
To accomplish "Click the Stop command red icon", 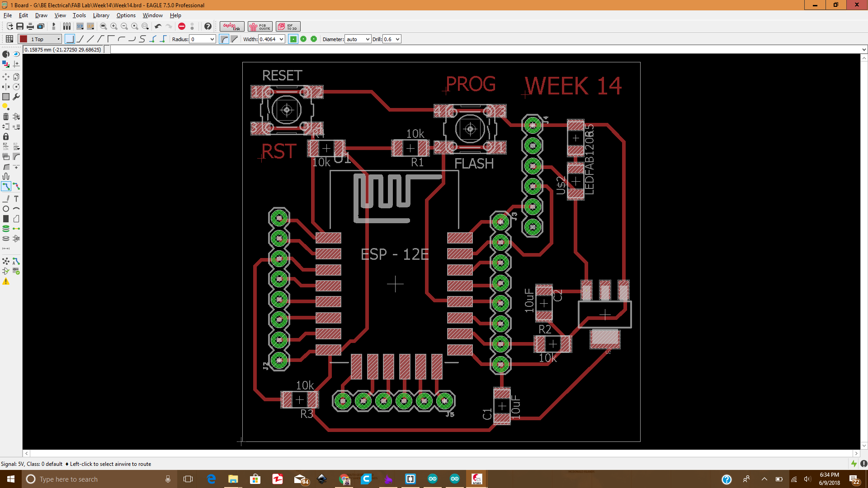I will click(182, 27).
